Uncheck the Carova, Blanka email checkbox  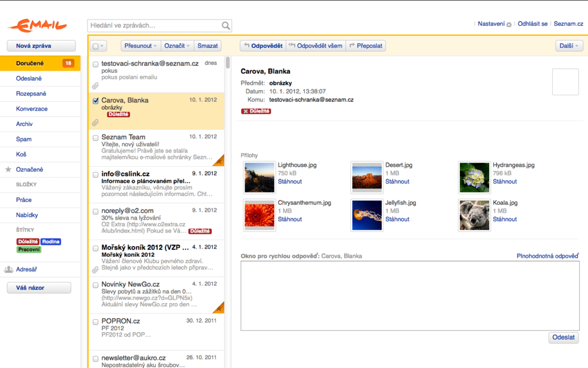coord(96,101)
